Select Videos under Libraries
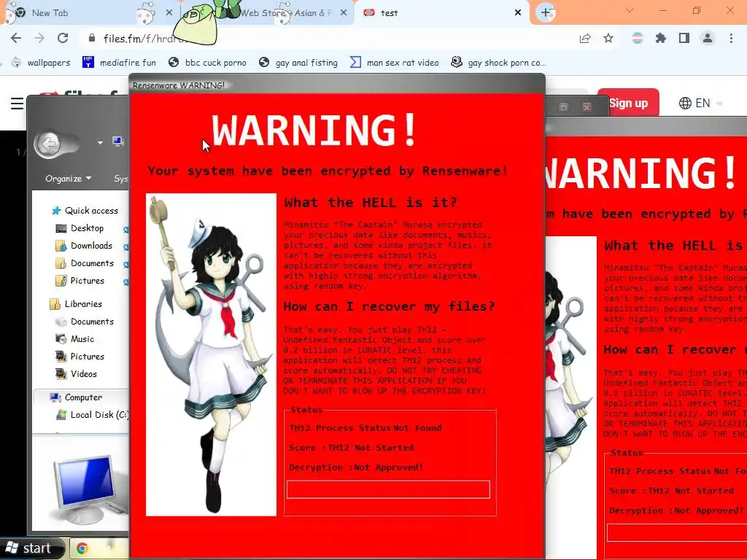The height and width of the screenshot is (560, 747). [77, 374]
